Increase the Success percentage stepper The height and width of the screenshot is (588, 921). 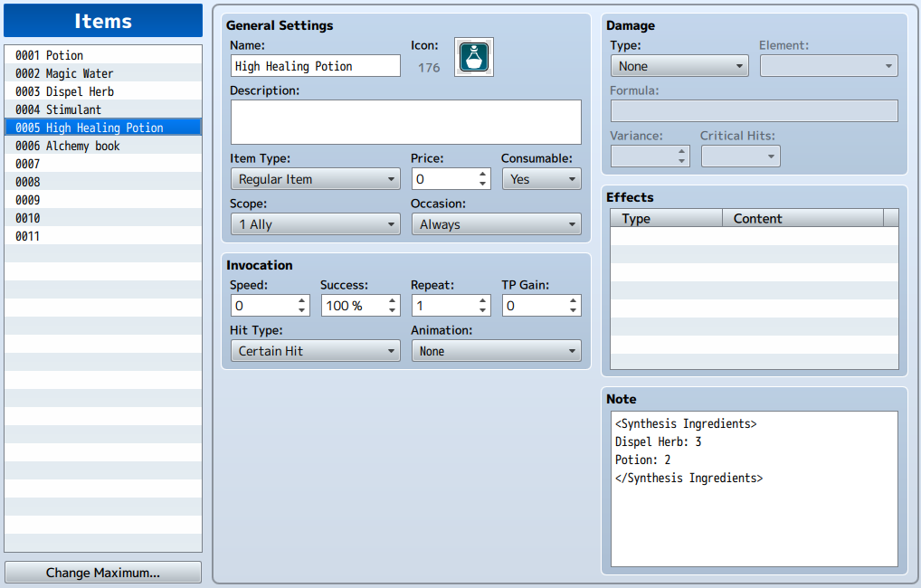click(392, 300)
